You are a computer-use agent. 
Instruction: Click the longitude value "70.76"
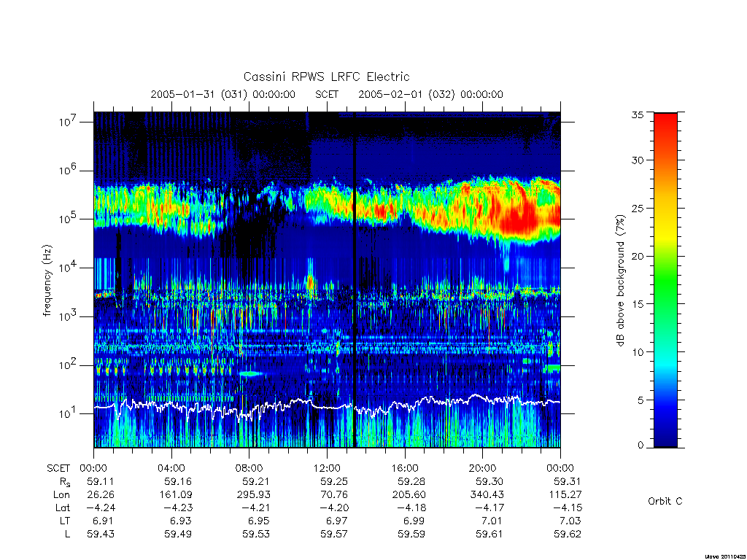[334, 495]
